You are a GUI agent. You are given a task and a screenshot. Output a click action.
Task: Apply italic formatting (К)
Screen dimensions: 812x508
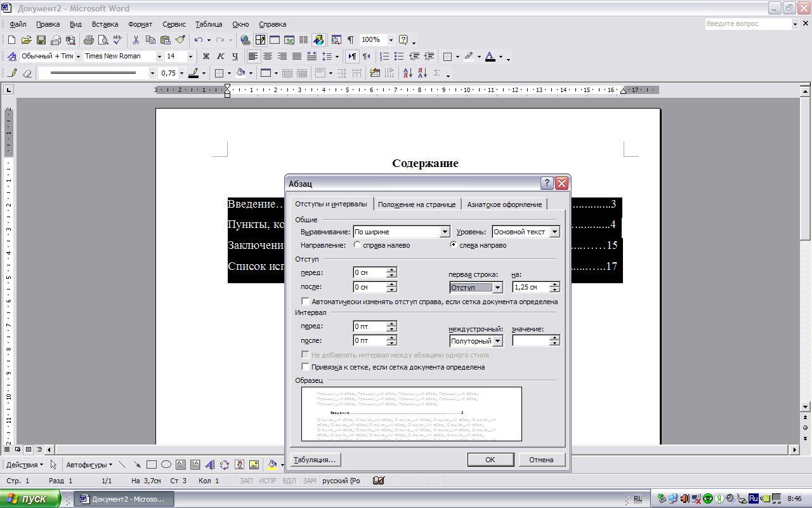(x=220, y=56)
